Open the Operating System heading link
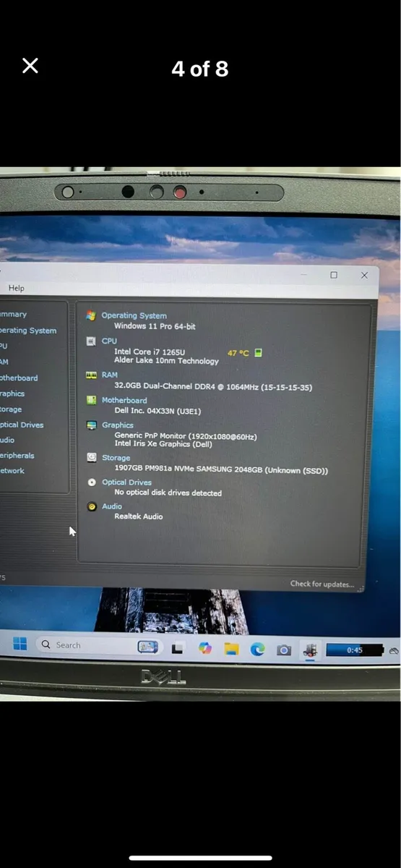401x868 pixels. (x=134, y=315)
